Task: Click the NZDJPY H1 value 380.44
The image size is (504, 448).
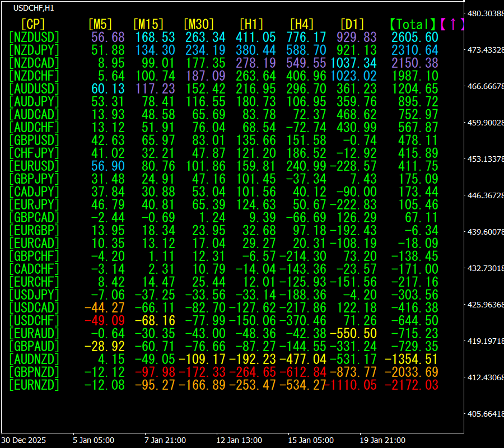Action: pos(256,50)
